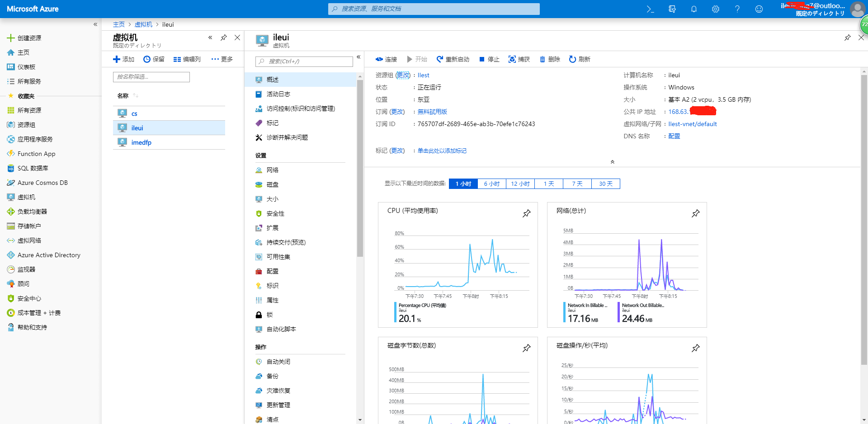This screenshot has width=868, height=424.
Task: Focus the global resource search box
Action: click(x=434, y=9)
